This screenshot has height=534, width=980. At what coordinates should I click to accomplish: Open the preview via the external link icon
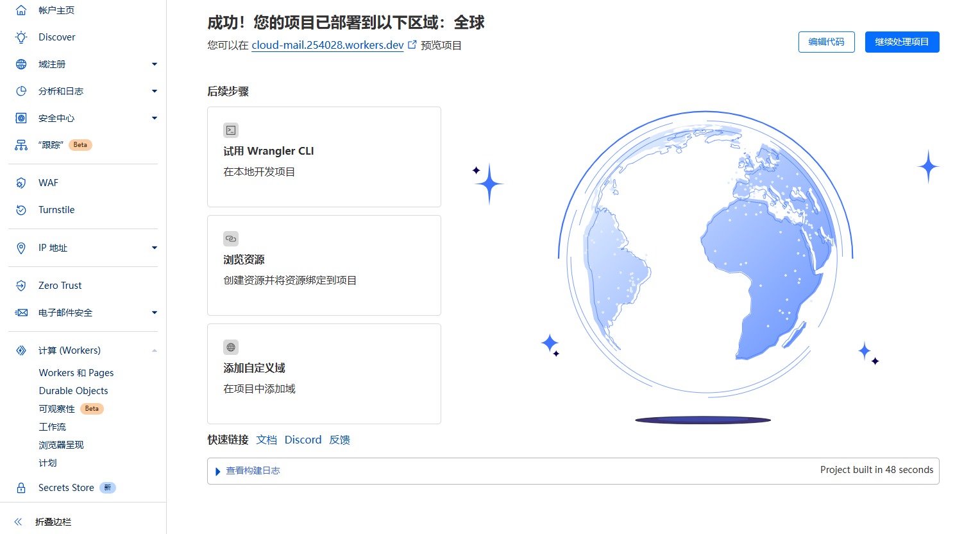coord(412,44)
